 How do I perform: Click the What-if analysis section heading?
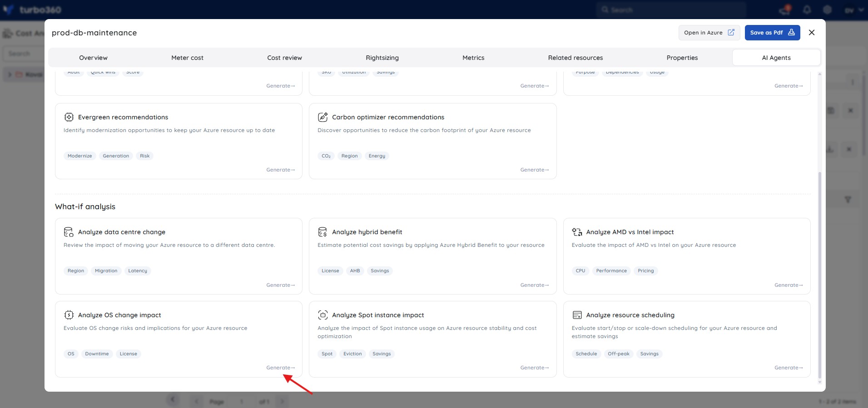[x=85, y=206]
